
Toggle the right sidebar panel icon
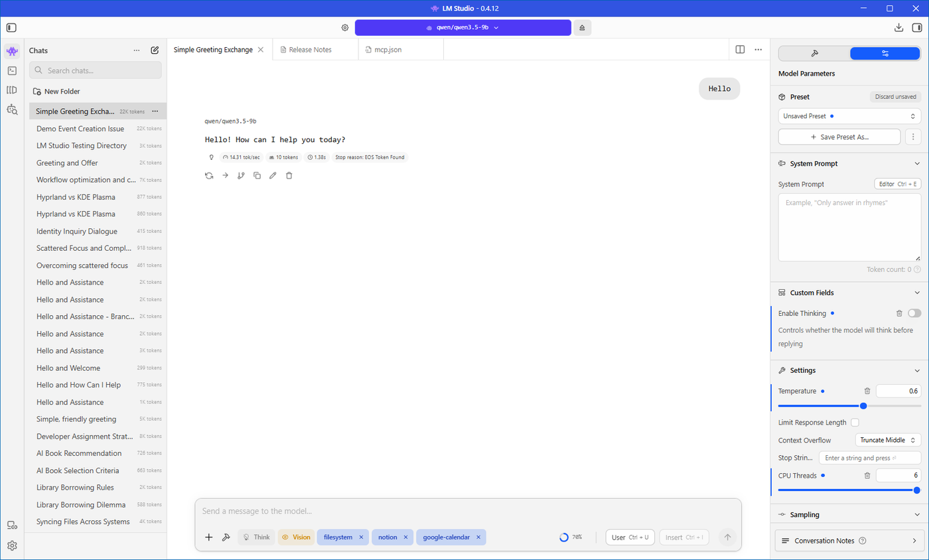tap(917, 28)
